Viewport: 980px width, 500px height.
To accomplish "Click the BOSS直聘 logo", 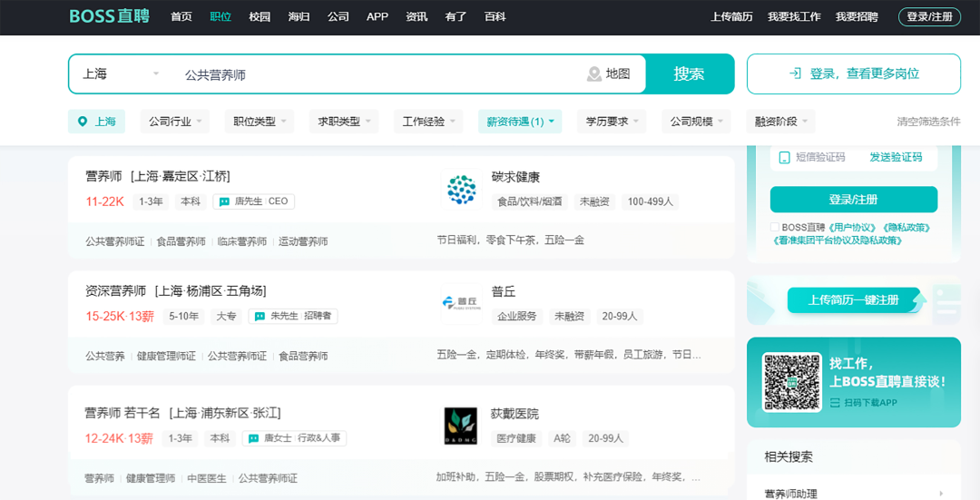I will click(109, 16).
